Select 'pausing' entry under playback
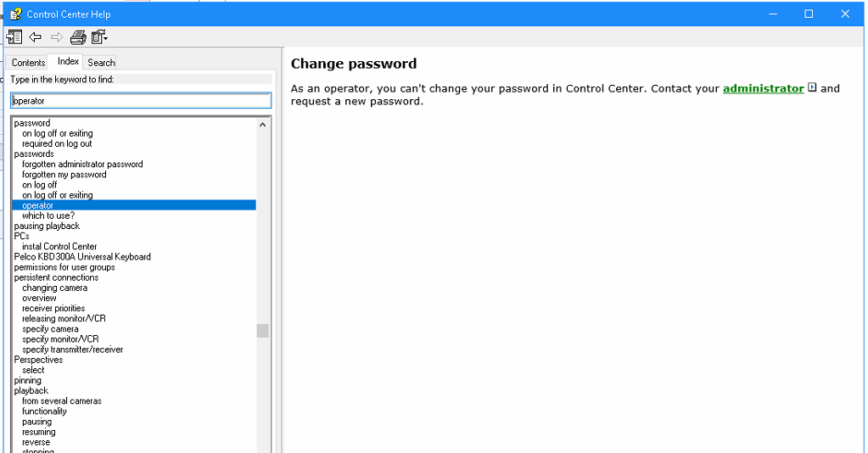The width and height of the screenshot is (868, 453). point(37,422)
